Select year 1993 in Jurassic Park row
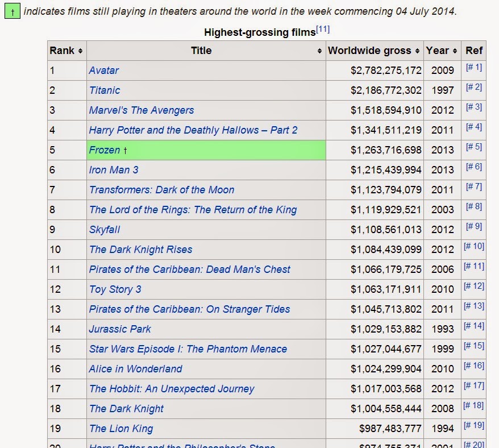The image size is (499, 448). pos(443,329)
